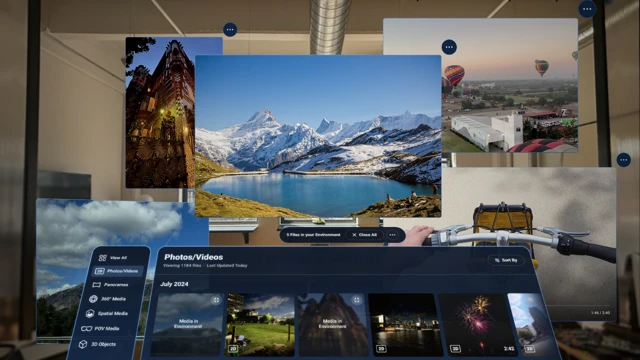Toggle focus icon on rocky building thumbnail
The height and width of the screenshot is (360, 640).
click(x=356, y=300)
